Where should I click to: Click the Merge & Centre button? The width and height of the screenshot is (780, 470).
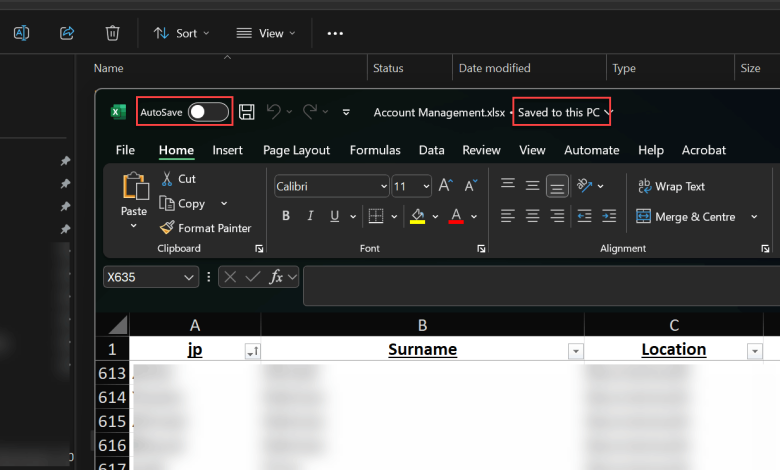pyautogui.click(x=688, y=216)
